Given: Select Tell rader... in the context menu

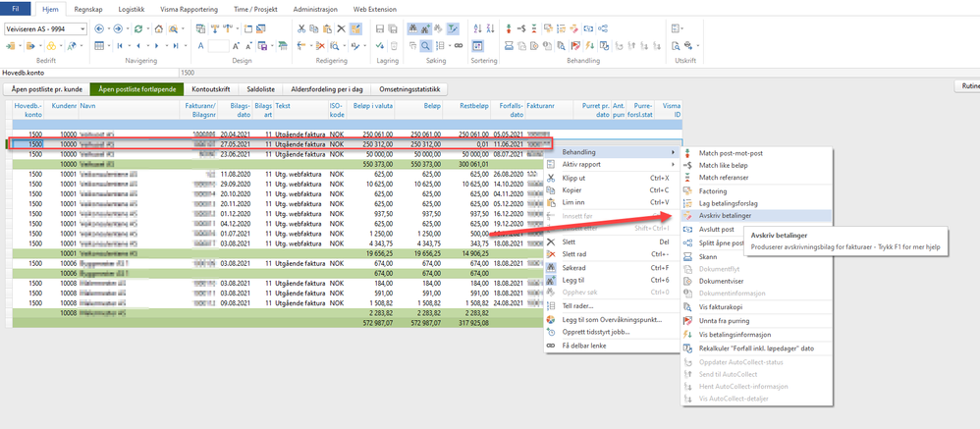Looking at the screenshot, I should pos(611,305).
